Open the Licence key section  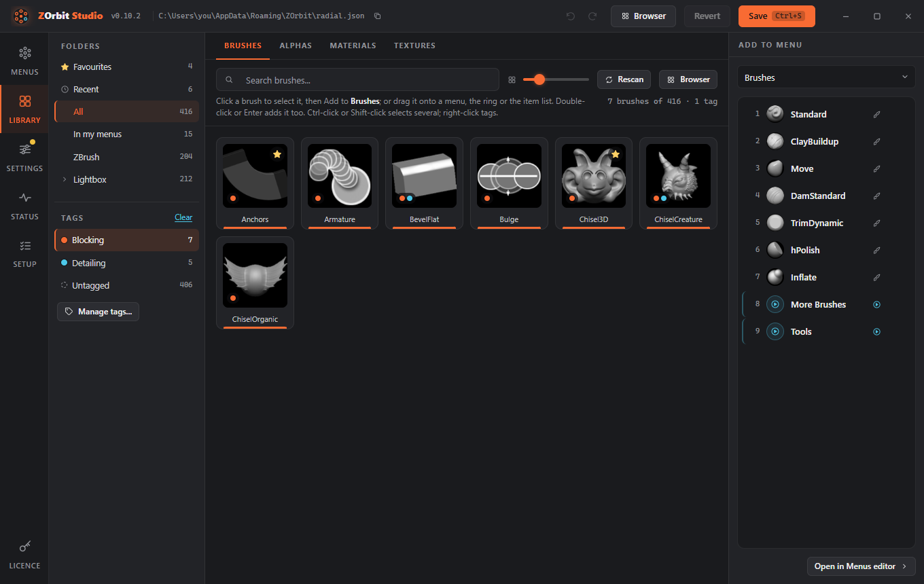pos(24,554)
